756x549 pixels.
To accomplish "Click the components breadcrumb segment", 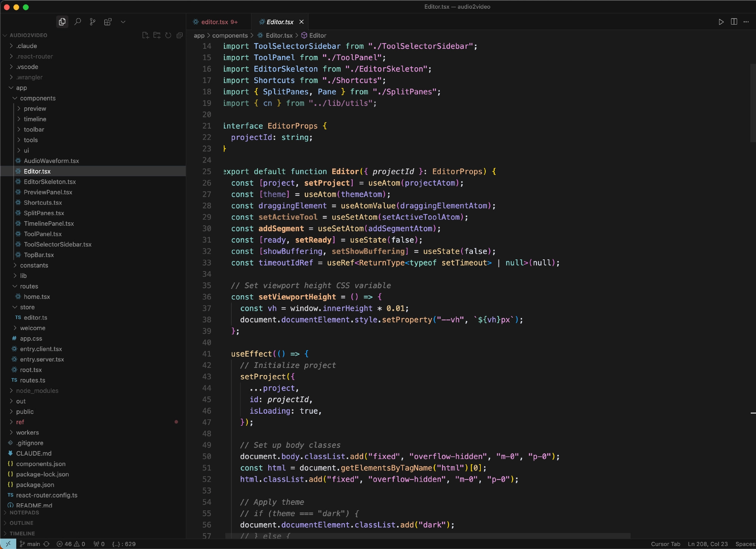I will tap(230, 36).
